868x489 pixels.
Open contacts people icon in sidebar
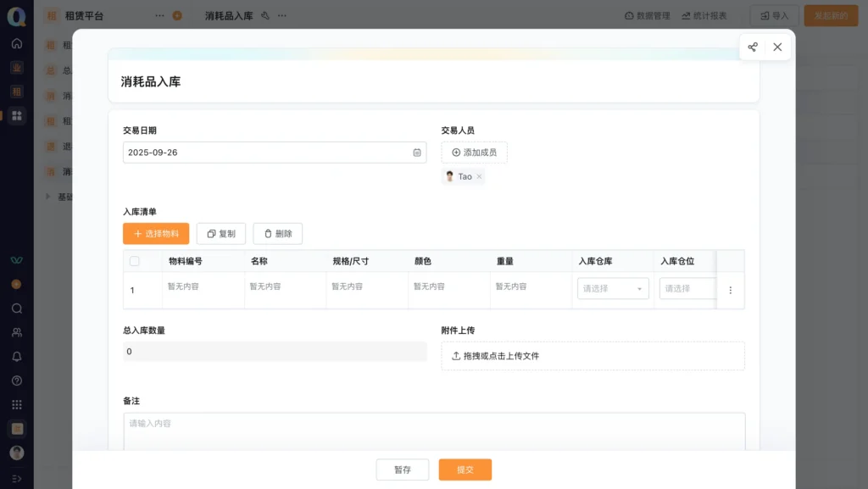[x=17, y=332]
